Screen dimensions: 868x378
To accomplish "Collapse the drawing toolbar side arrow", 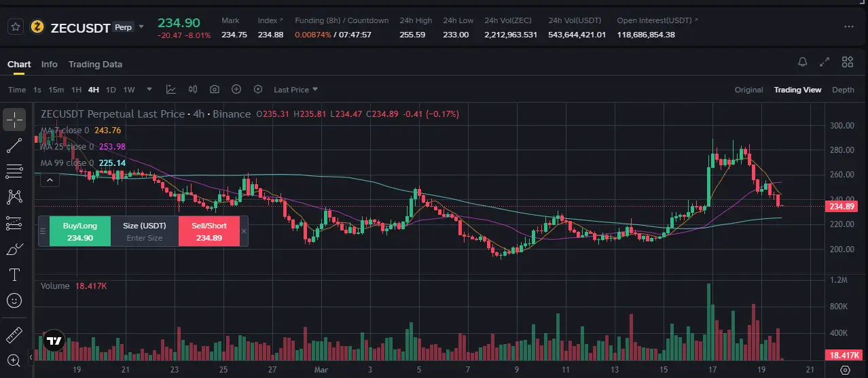I will pyautogui.click(x=30, y=356).
